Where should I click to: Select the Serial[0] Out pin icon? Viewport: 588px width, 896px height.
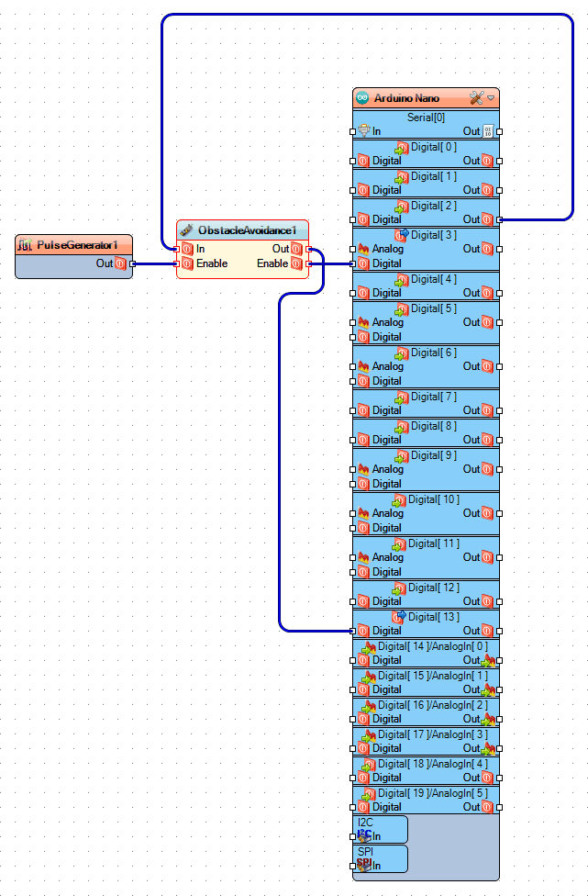point(487,131)
